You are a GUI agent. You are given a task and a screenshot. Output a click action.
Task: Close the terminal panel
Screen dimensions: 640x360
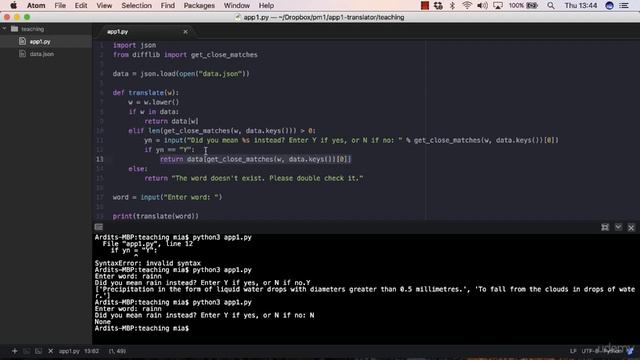(x=631, y=227)
